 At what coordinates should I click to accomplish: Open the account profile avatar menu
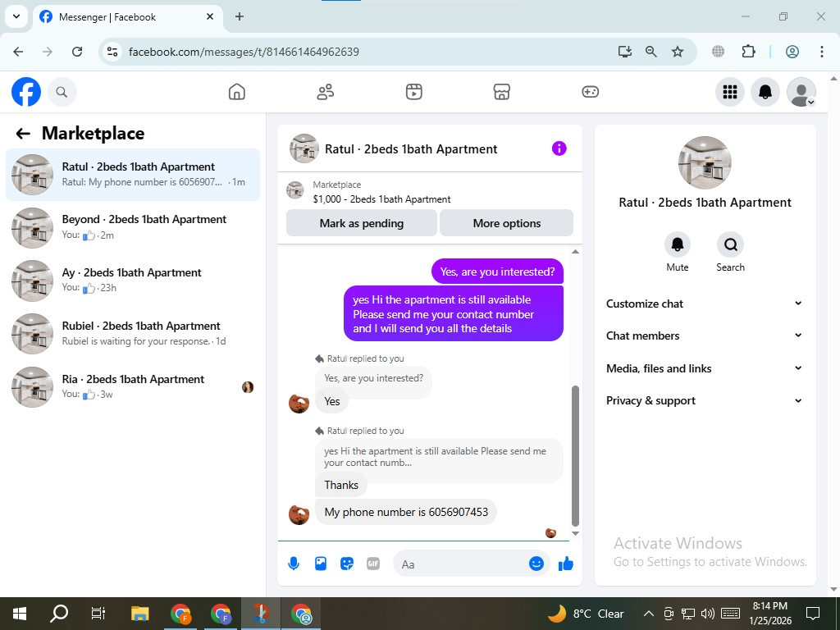tap(801, 92)
